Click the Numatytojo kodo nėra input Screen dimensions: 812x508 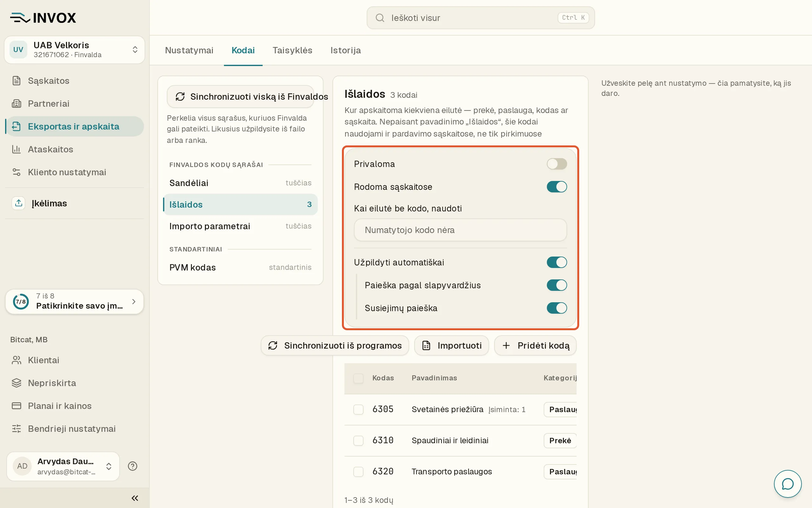[460, 230]
